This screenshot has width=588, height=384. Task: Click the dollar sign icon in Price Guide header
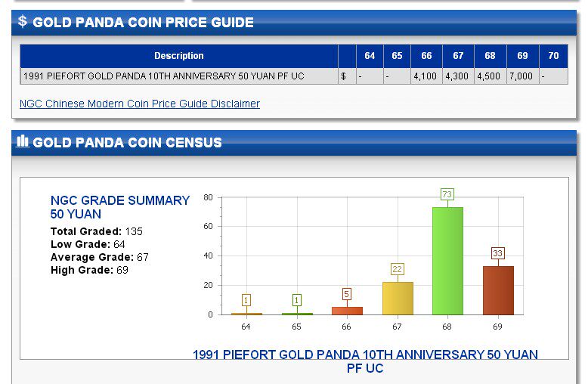23,21
